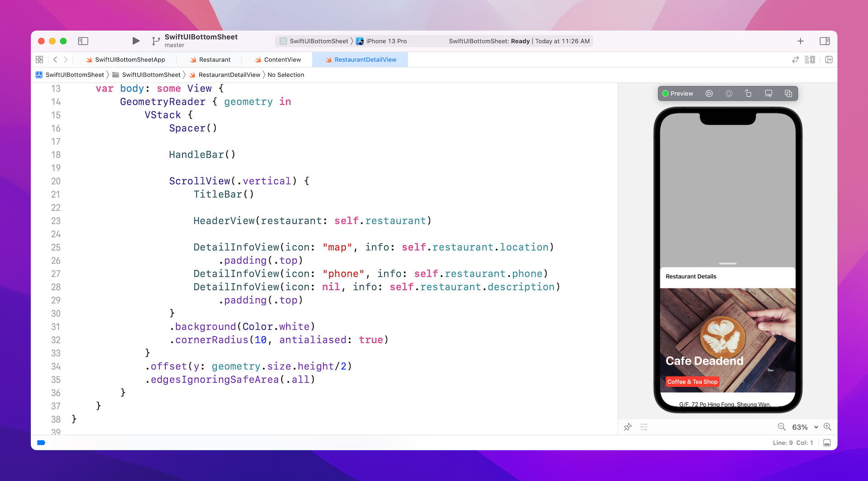The width and height of the screenshot is (868, 481).
Task: Open the adjust editor options icon
Action: tap(810, 60)
